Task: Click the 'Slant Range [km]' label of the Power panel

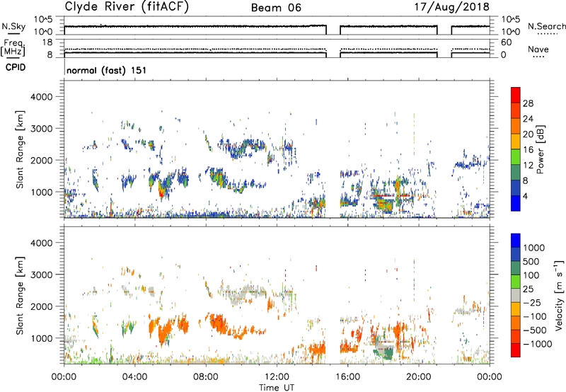Action: coord(20,149)
